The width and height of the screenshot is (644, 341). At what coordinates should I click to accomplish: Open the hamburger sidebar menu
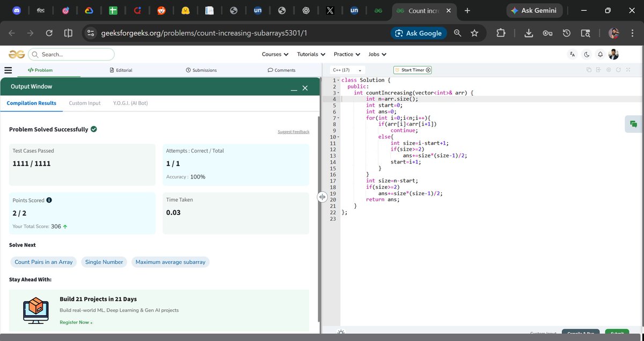coord(8,70)
